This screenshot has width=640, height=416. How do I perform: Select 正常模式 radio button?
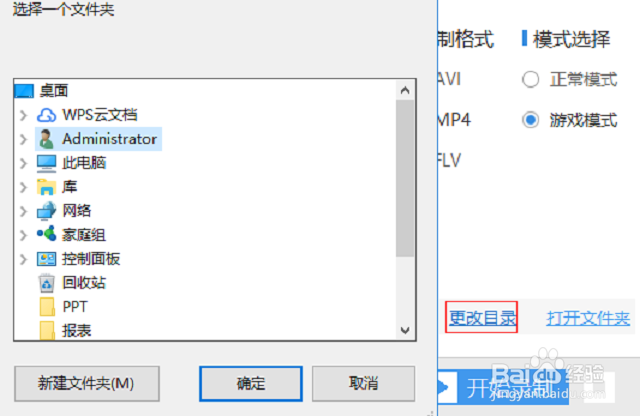click(530, 79)
